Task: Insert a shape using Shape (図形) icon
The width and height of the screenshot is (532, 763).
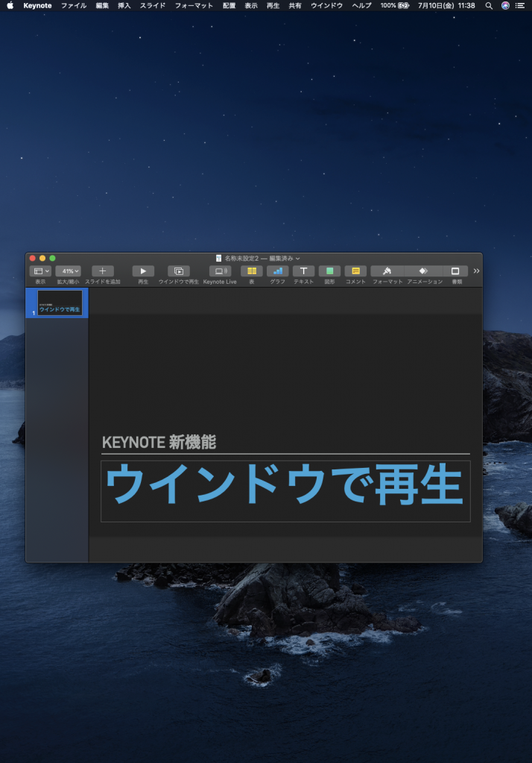Action: [x=329, y=271]
